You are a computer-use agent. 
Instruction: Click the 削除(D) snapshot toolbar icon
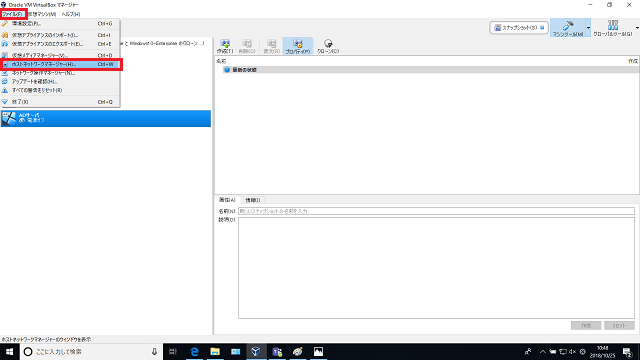click(247, 46)
